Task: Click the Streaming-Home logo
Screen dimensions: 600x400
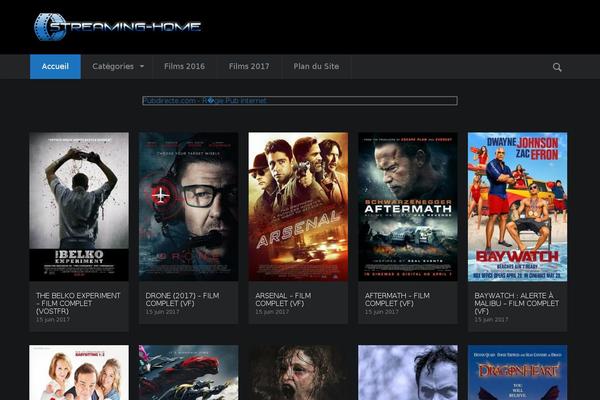Action: (x=117, y=26)
